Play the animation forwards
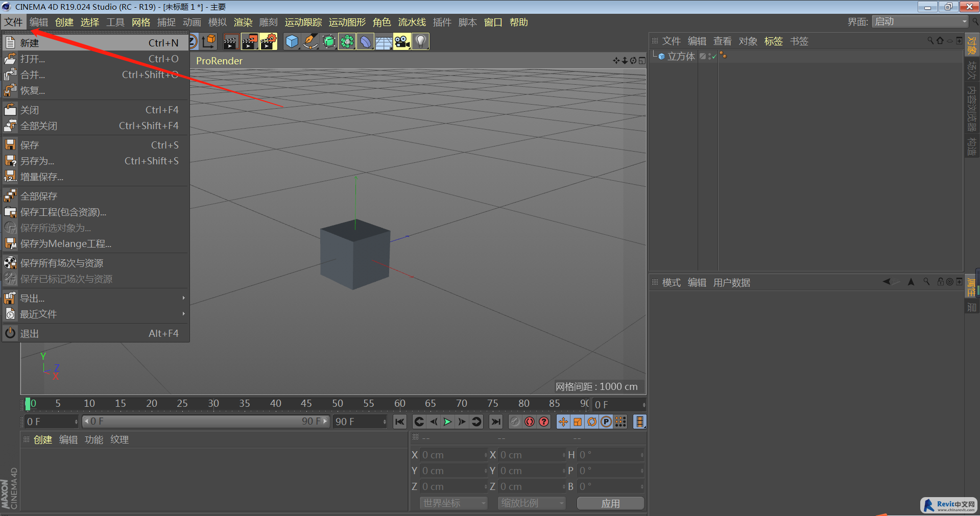The height and width of the screenshot is (516, 980). tap(448, 422)
